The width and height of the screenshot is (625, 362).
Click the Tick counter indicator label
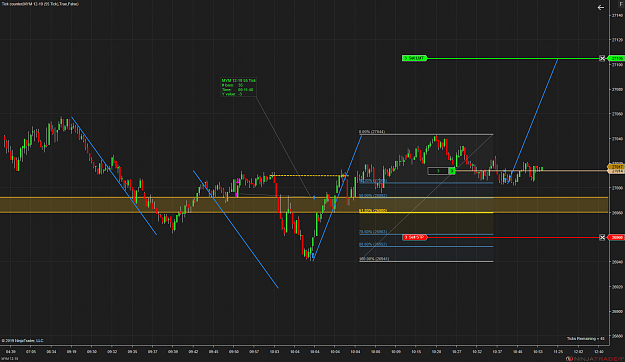coord(40,4)
